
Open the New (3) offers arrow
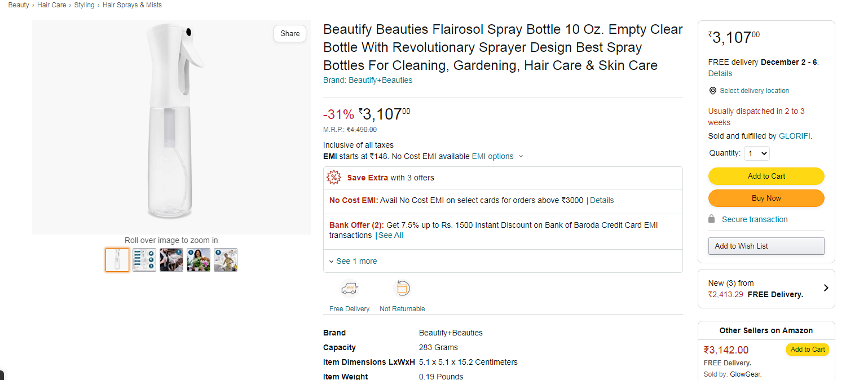pyautogui.click(x=826, y=288)
